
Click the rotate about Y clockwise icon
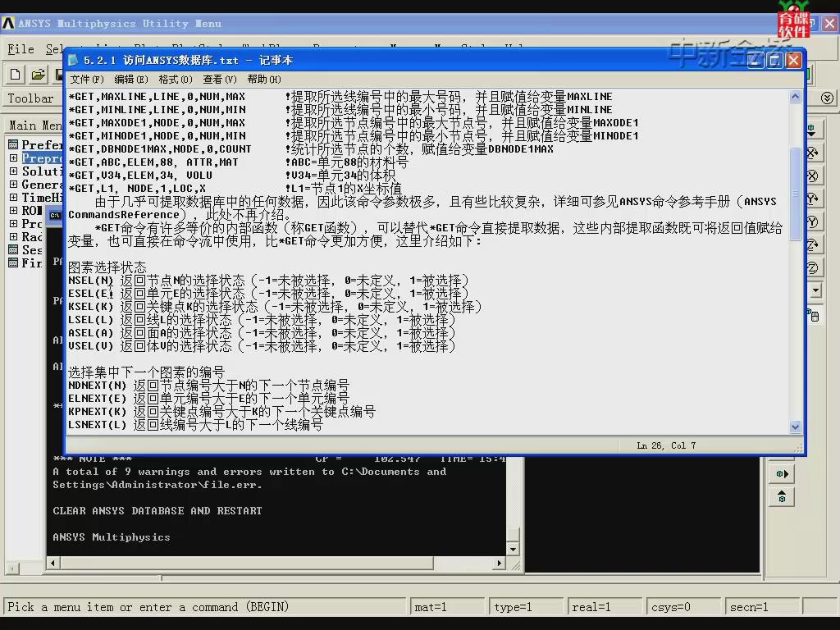click(x=813, y=199)
